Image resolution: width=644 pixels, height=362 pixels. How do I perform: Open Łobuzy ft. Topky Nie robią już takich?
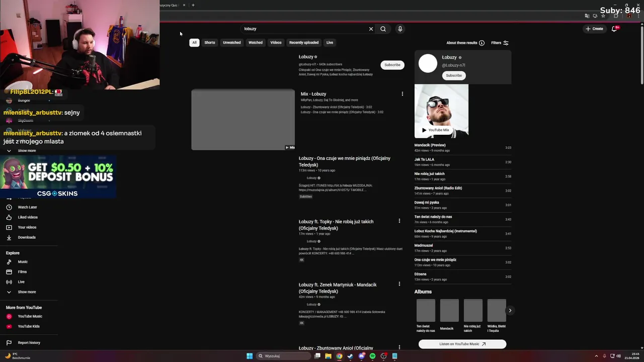pos(336,225)
